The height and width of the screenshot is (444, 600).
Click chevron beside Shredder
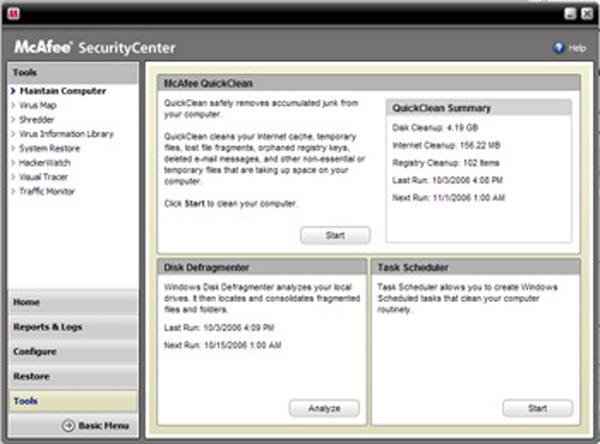tap(13, 119)
